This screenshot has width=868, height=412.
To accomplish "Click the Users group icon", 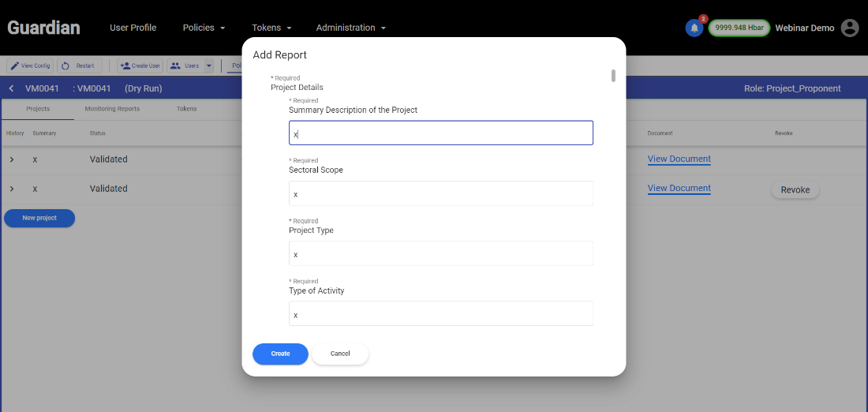I will click(175, 66).
